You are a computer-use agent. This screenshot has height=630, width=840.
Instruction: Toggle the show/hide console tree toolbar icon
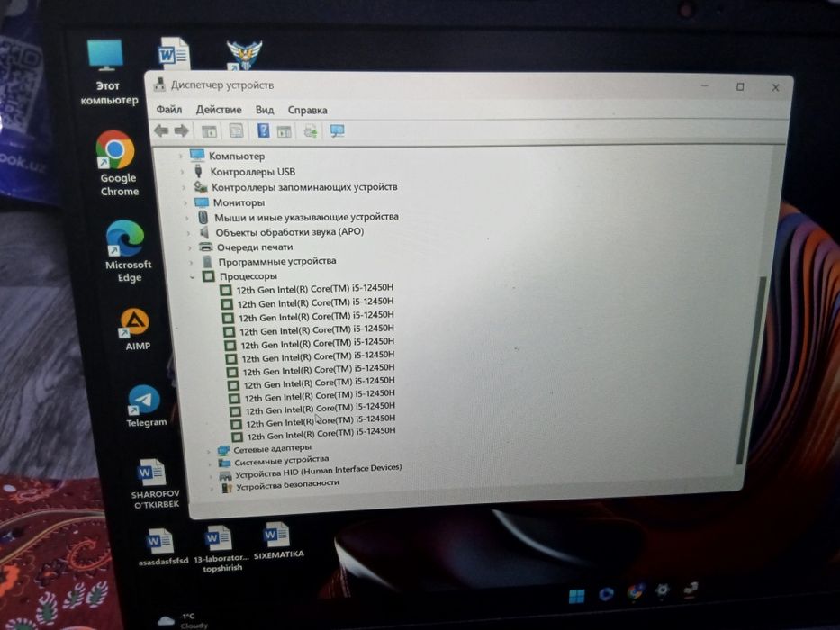pyautogui.click(x=209, y=130)
